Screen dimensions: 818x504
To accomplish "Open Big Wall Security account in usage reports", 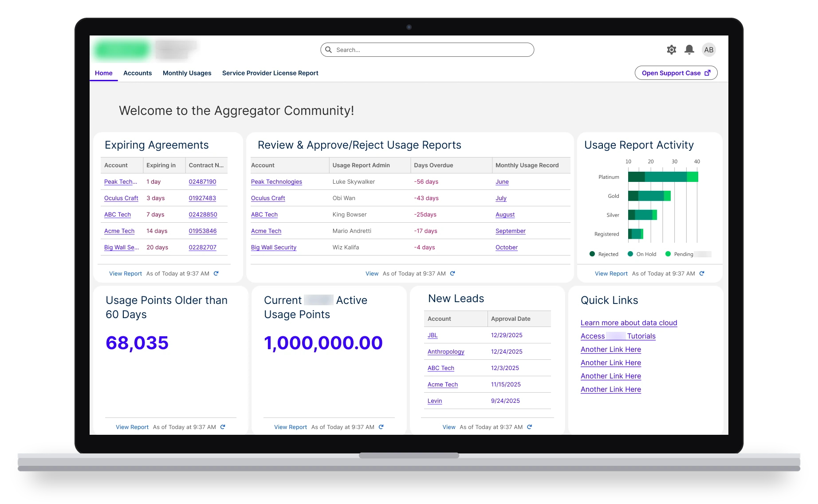I will pos(274,247).
